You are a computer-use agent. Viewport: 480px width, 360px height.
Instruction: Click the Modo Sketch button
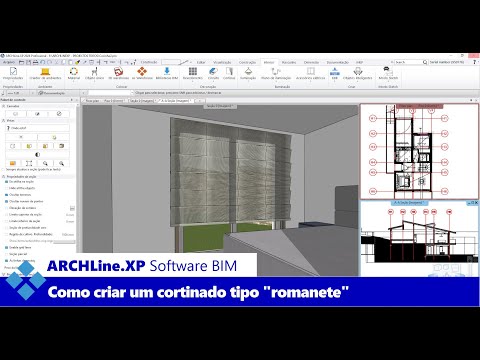388,74
